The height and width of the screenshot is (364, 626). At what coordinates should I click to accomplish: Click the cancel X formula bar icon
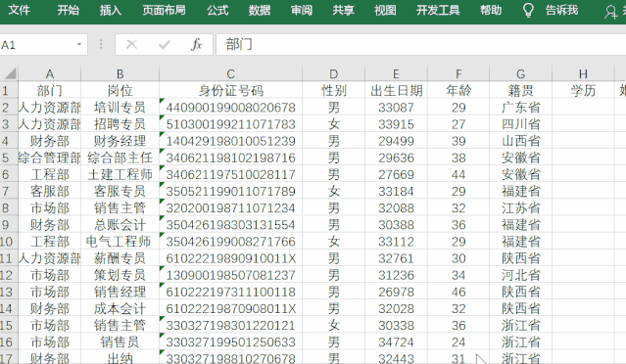coord(131,44)
